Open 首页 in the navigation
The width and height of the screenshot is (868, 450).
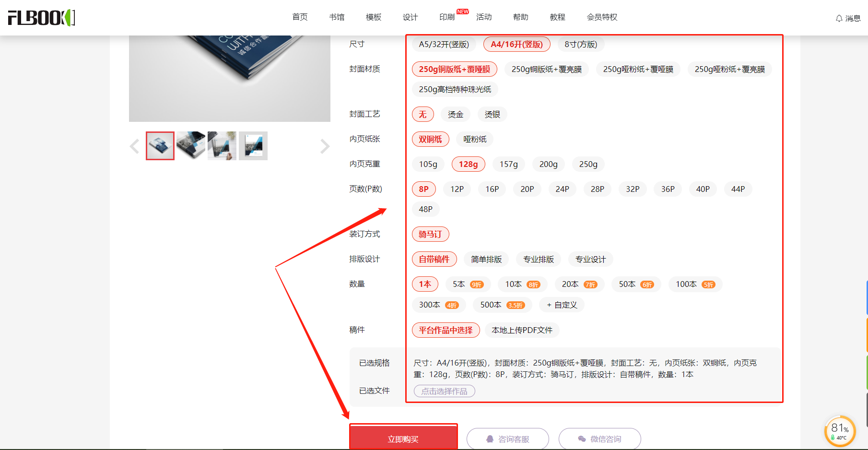click(x=300, y=17)
